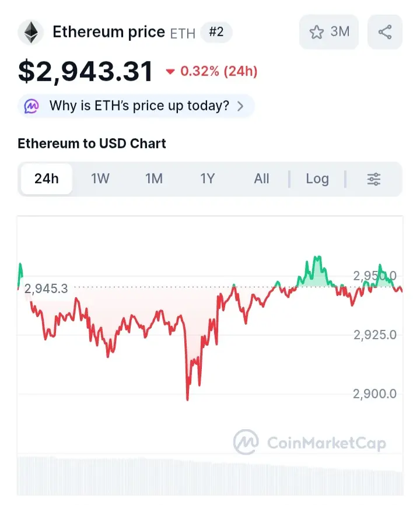Toggle the Log scale option

click(317, 179)
